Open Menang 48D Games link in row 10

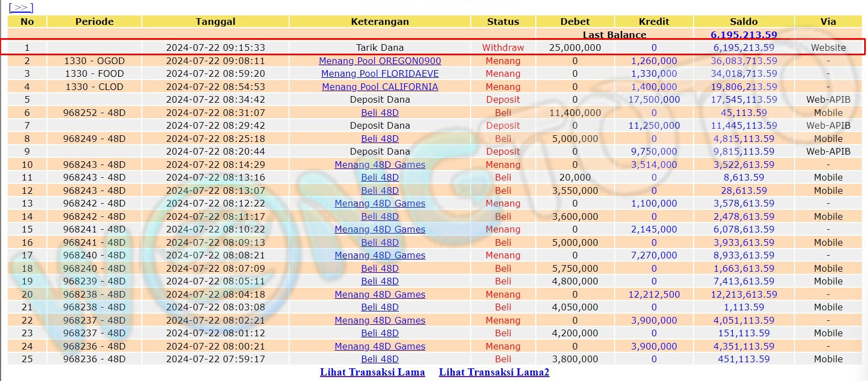coord(380,165)
